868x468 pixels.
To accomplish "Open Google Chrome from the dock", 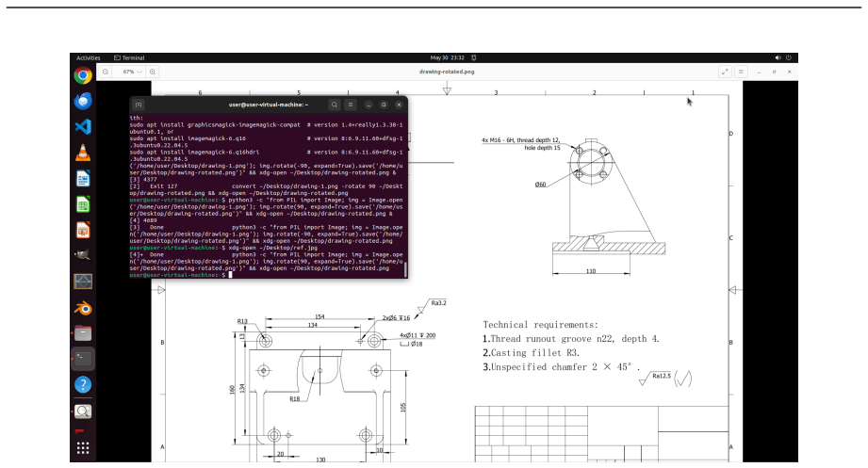I will 83,75.
